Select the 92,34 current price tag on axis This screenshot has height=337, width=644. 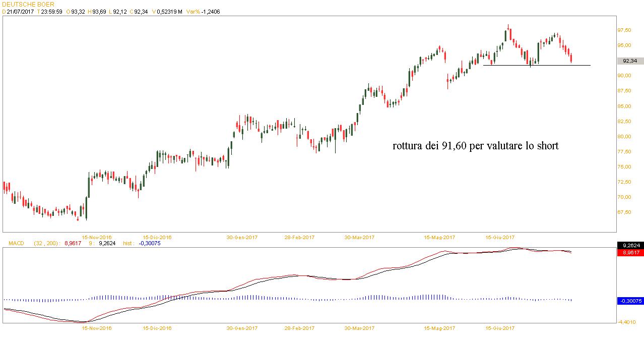[630, 61]
